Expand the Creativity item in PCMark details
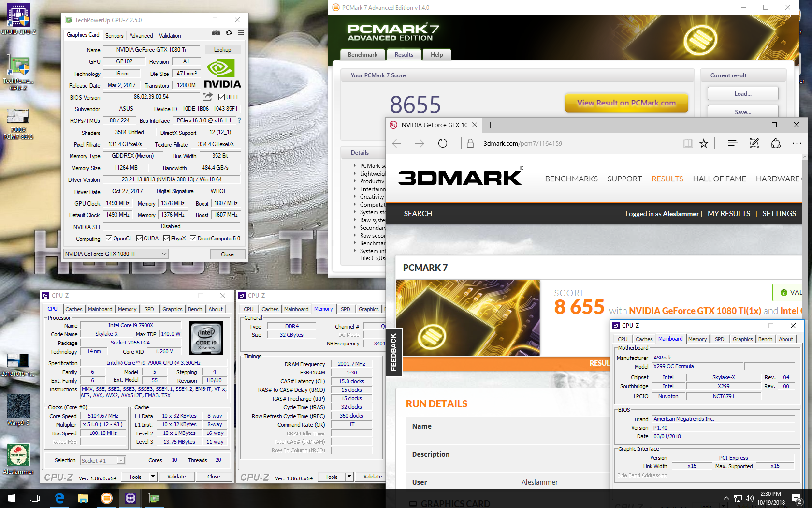This screenshot has width=812, height=508. 355,196
